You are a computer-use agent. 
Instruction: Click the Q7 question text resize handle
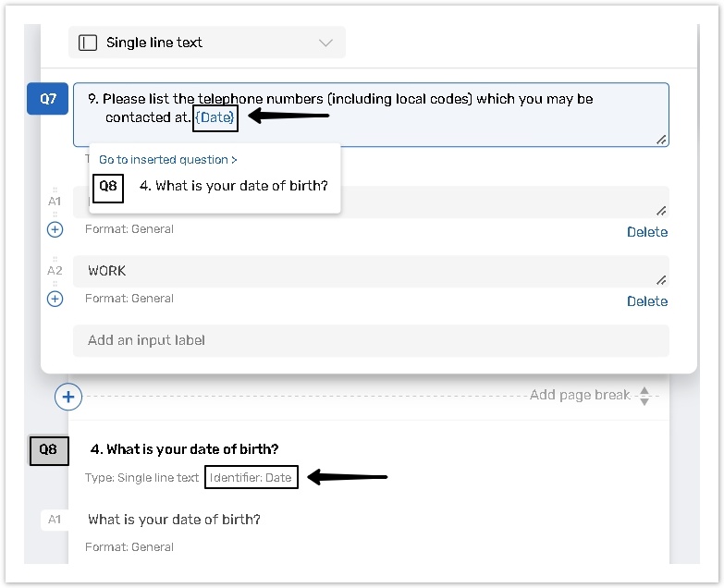[x=661, y=139]
